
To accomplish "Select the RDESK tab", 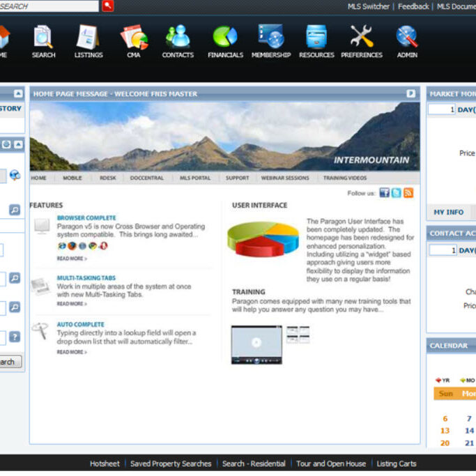I will [108, 178].
